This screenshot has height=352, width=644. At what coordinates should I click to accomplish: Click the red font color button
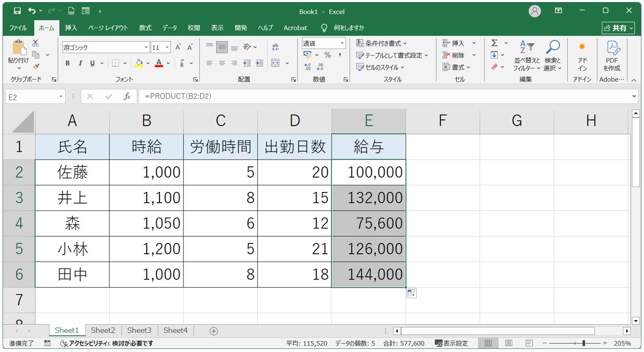[x=159, y=63]
